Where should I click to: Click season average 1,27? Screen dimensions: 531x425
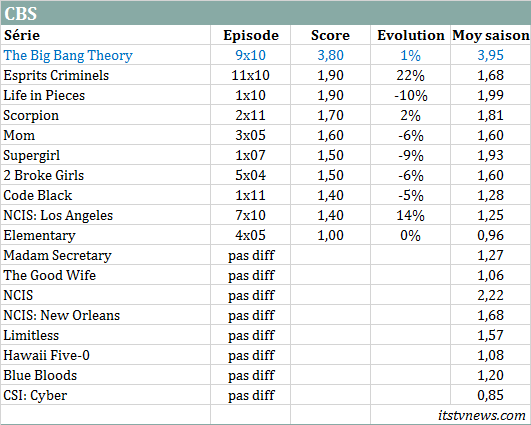click(491, 255)
